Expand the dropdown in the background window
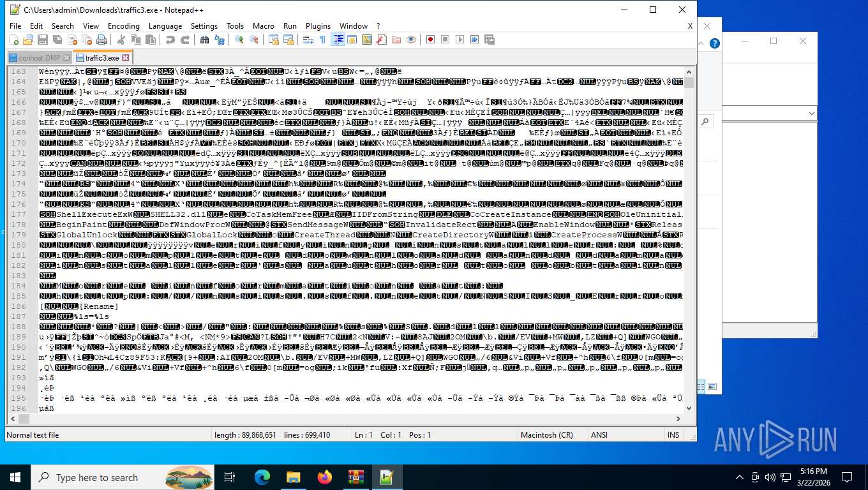 pos(811,113)
